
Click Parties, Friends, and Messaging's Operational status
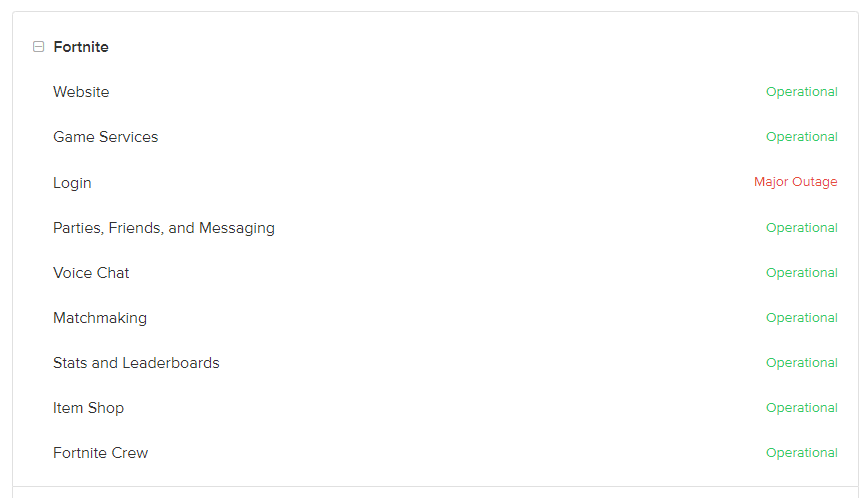pos(801,228)
